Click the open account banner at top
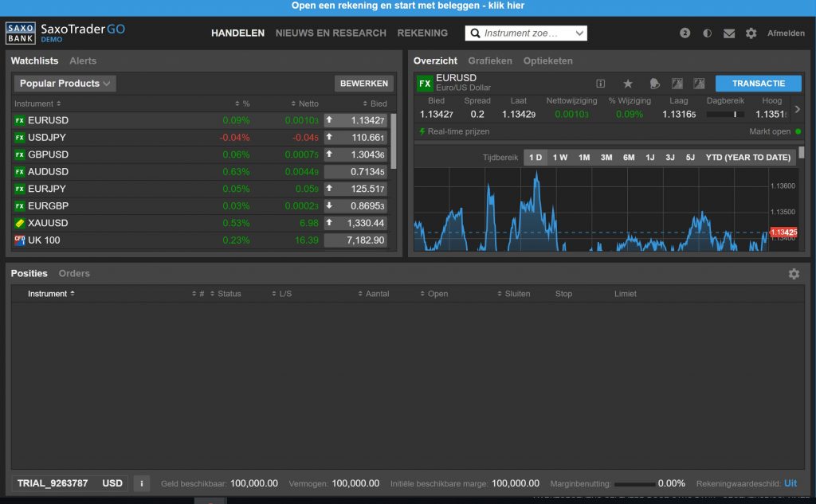Viewport: 816px width, 504px height. (408, 6)
